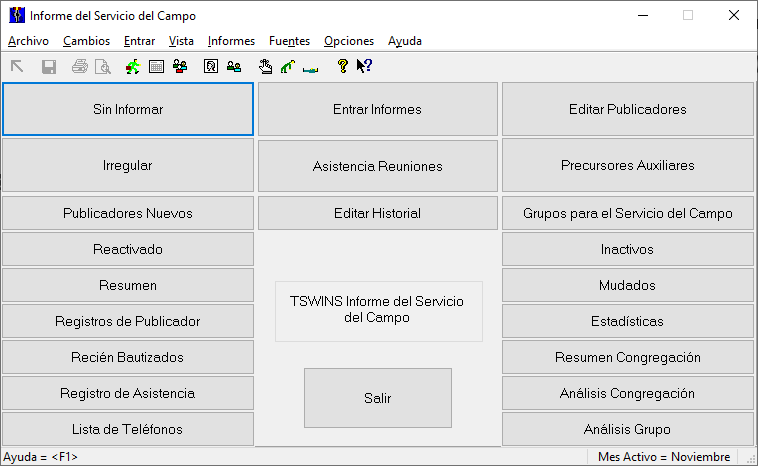
Task: Click the pointing hand toolbar icon
Action: click(265, 67)
